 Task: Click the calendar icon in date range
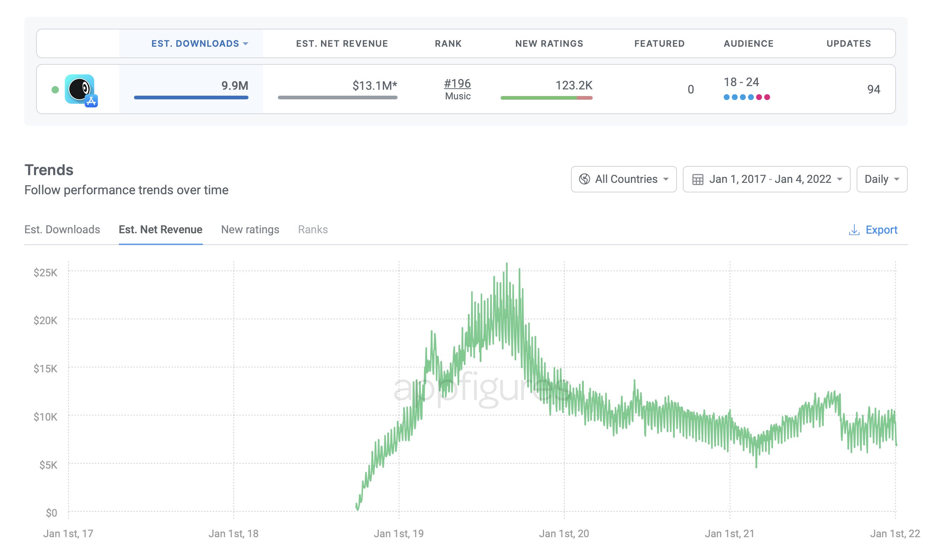click(x=698, y=179)
